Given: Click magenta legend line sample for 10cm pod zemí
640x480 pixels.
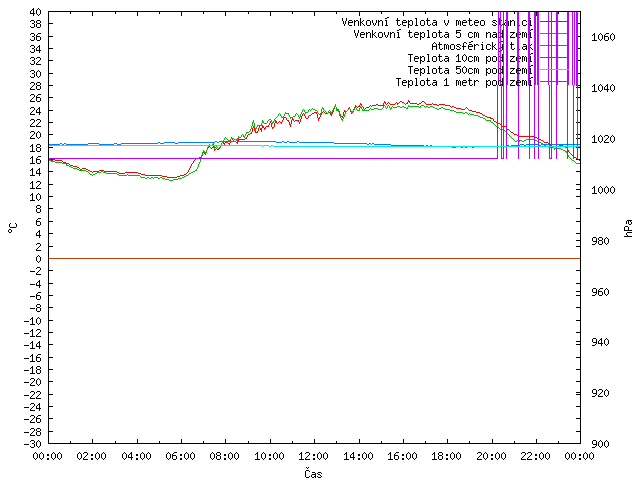Looking at the screenshot, I should tap(554, 58).
